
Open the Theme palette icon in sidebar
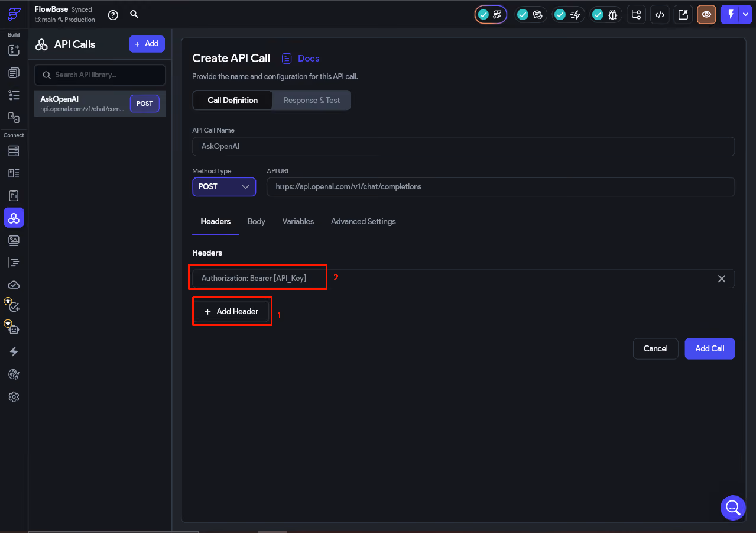pyautogui.click(x=14, y=374)
